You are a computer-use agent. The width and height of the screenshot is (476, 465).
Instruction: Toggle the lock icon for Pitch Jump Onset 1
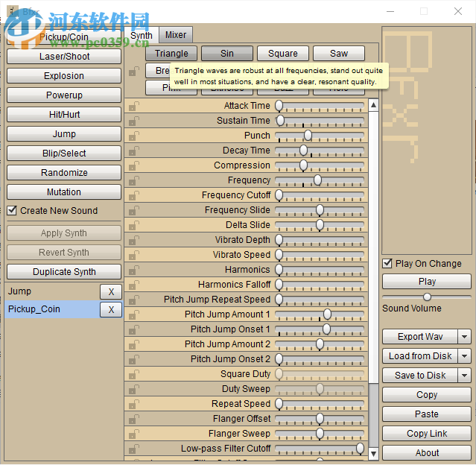point(133,329)
